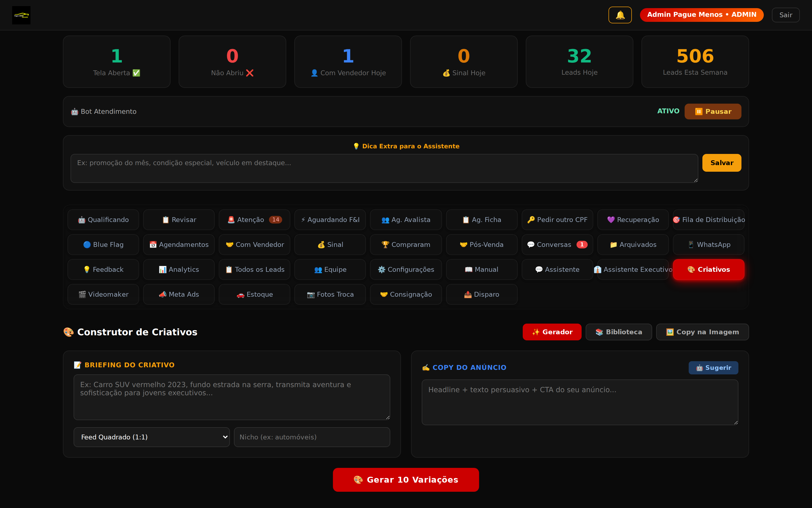This screenshot has width=812, height=508.
Task: Click the Nicho input field
Action: click(x=312, y=437)
